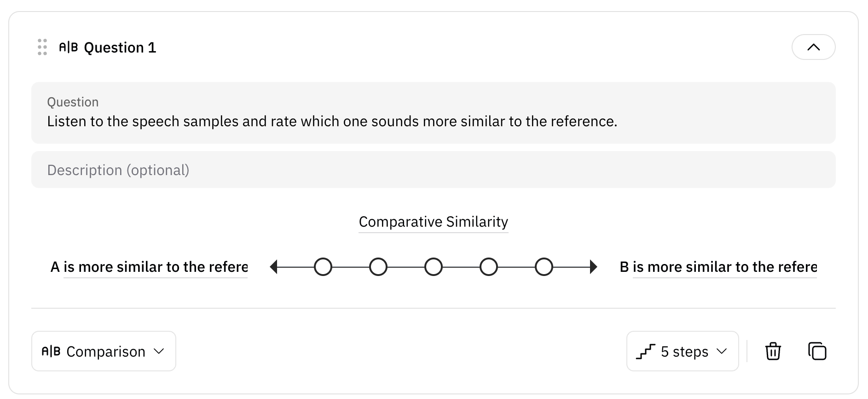Select the fifth radio circle on scale
This screenshot has width=868, height=399.
(544, 267)
